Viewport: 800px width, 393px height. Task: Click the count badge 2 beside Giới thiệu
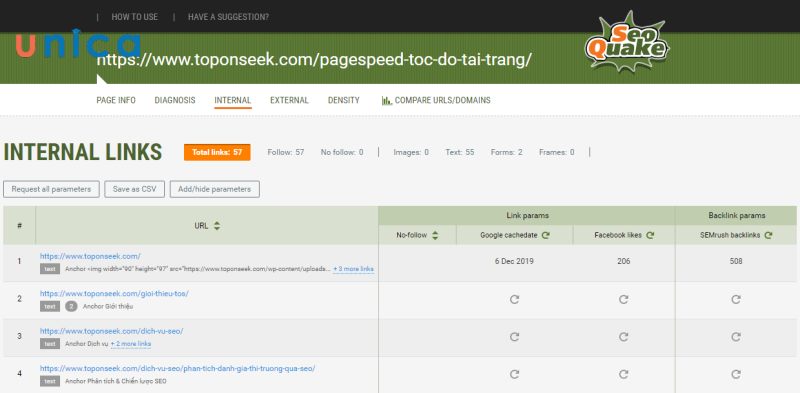71,306
